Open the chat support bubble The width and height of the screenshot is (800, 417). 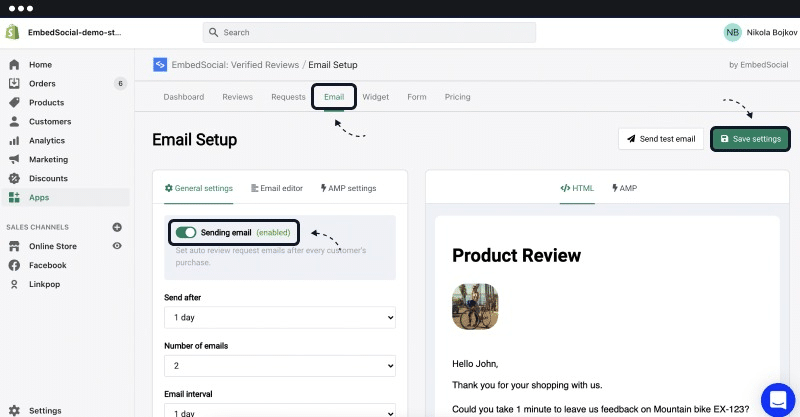pyautogui.click(x=778, y=400)
